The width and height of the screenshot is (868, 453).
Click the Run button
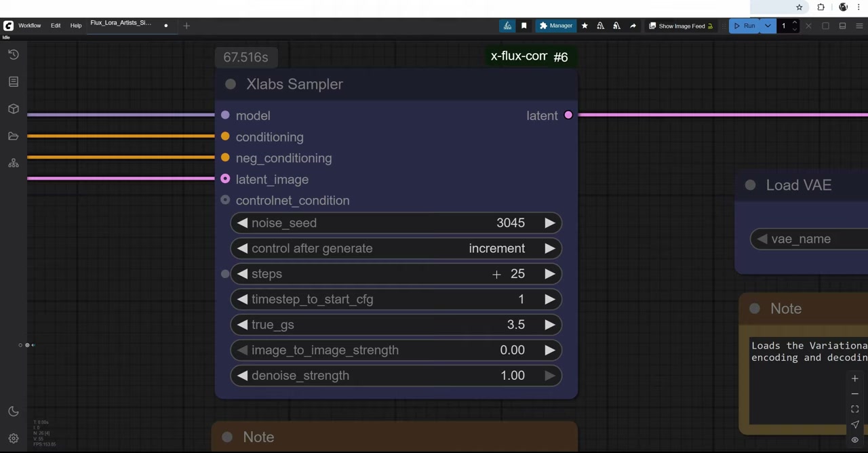click(745, 26)
